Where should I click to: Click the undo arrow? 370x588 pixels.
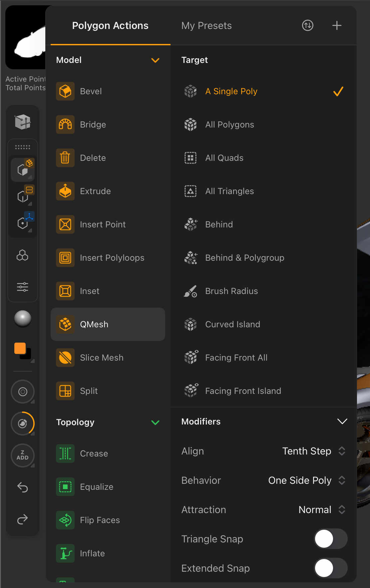pyautogui.click(x=22, y=487)
